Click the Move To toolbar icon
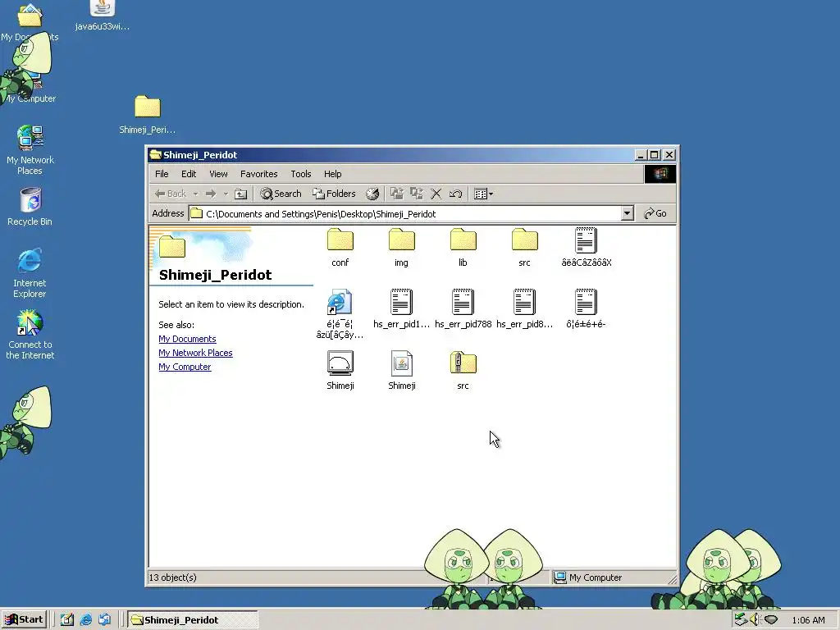Viewport: 840px width, 630px height. 397,194
